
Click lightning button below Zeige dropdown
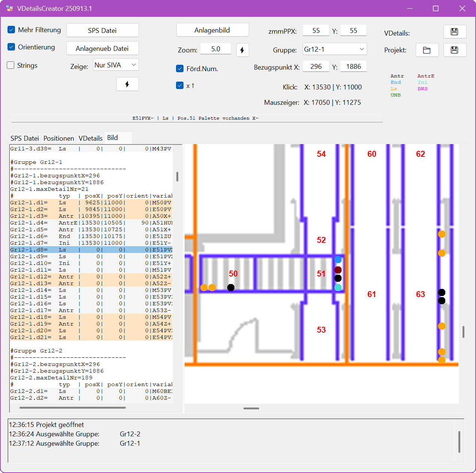tap(127, 84)
